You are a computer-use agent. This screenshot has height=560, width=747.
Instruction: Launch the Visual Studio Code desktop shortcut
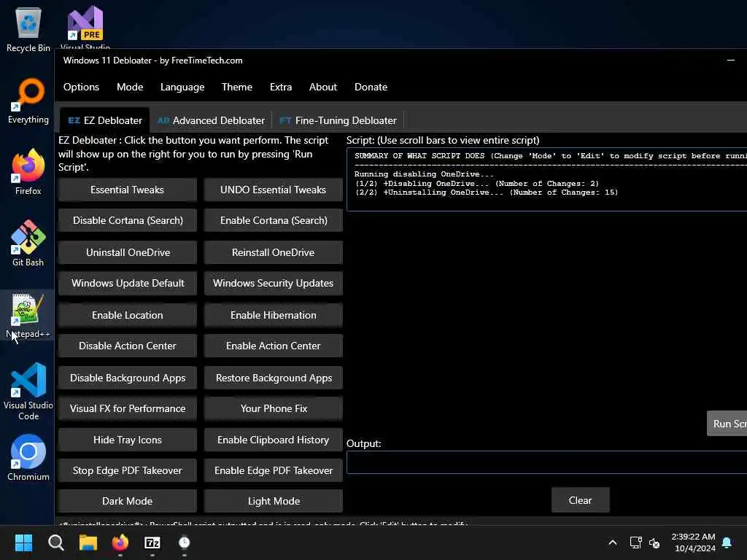click(28, 392)
